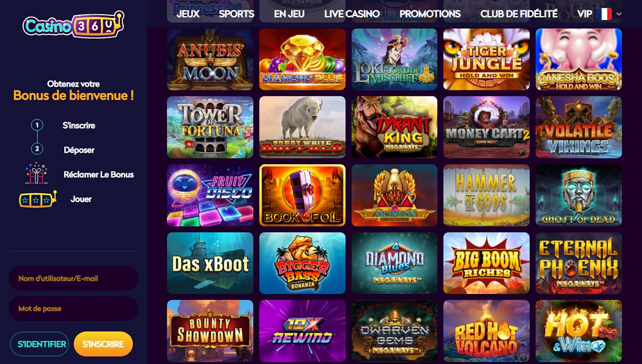
Task: Open the Anubis' Moon game thumbnail
Action: 210,59
